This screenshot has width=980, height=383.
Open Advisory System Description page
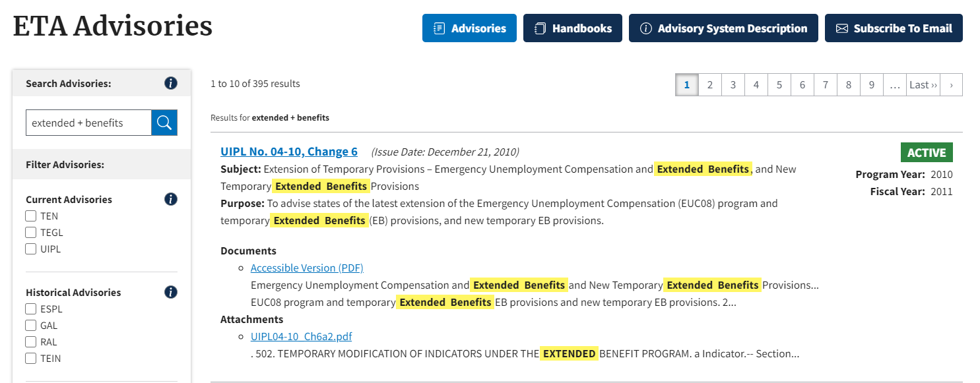(723, 28)
